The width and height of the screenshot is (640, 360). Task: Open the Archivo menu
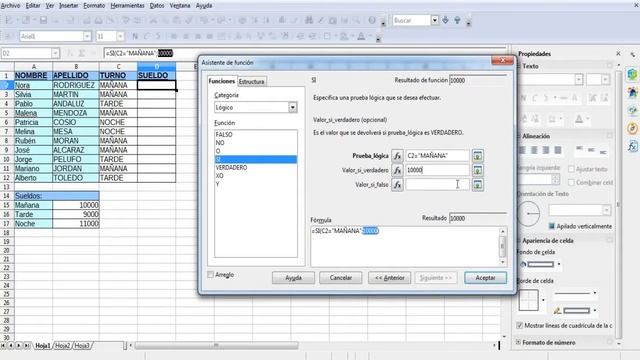[10, 6]
